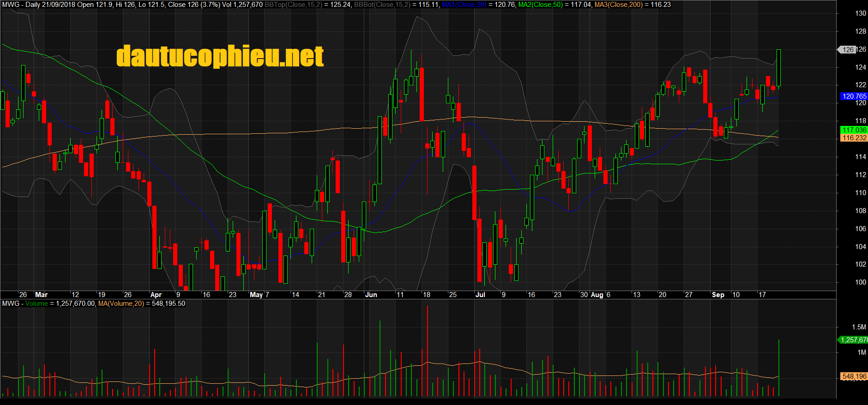
Task: Select the orange 116.232 price tag
Action: point(854,138)
